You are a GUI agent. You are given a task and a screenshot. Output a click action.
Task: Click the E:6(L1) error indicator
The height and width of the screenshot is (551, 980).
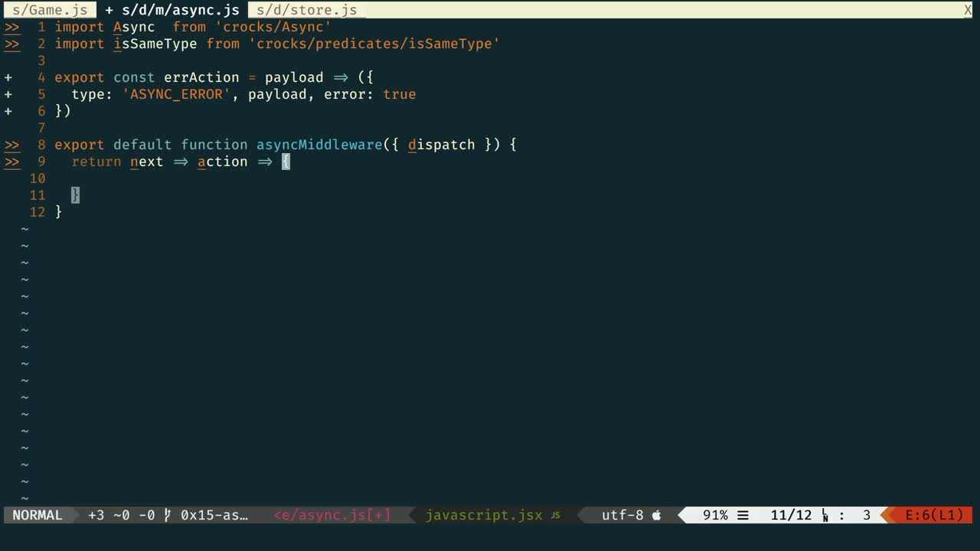click(934, 515)
